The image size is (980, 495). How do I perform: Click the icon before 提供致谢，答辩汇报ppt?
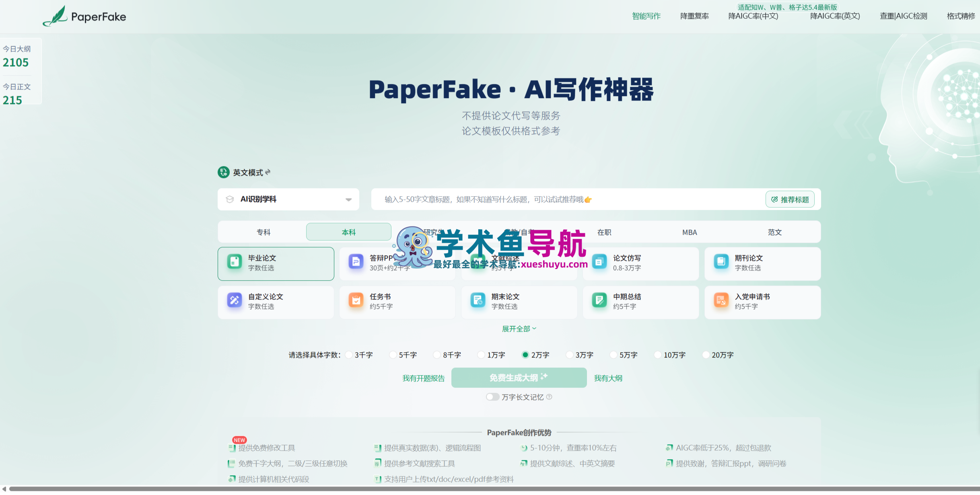pos(669,464)
